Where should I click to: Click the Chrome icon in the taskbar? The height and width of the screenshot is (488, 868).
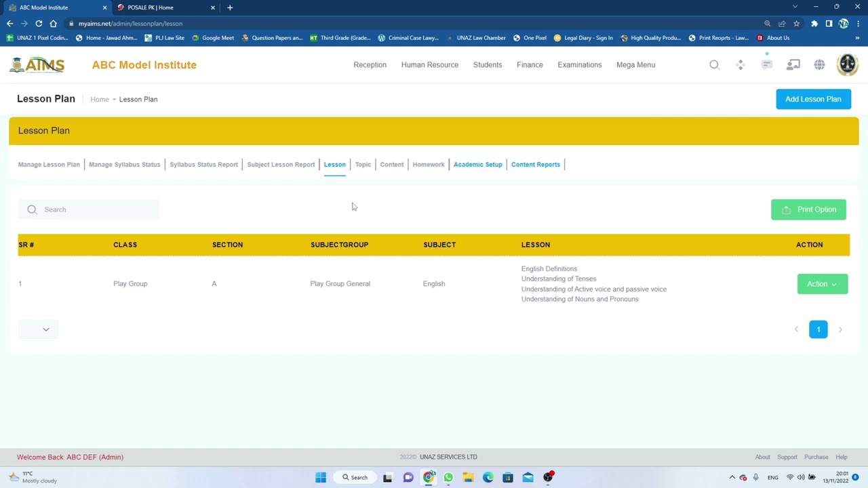(429, 478)
